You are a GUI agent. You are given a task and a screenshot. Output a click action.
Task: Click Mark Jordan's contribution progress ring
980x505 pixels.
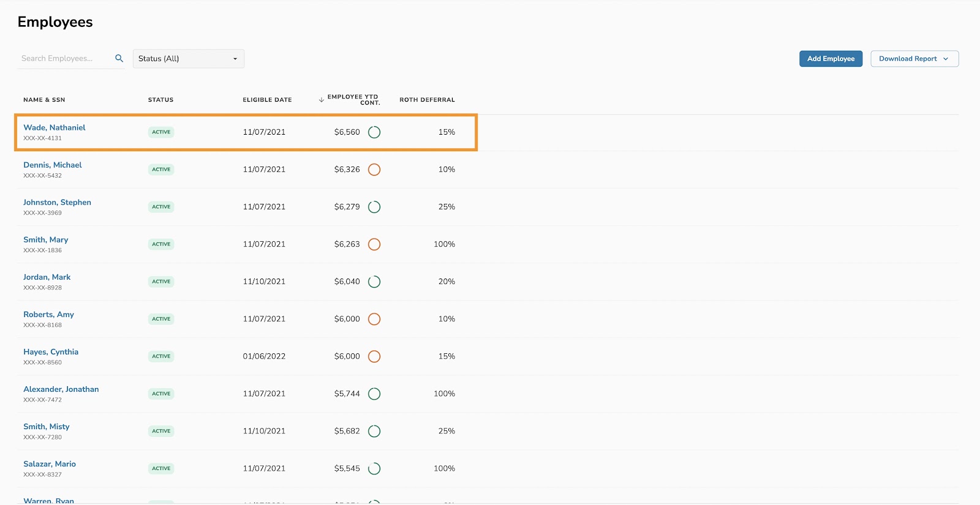374,282
